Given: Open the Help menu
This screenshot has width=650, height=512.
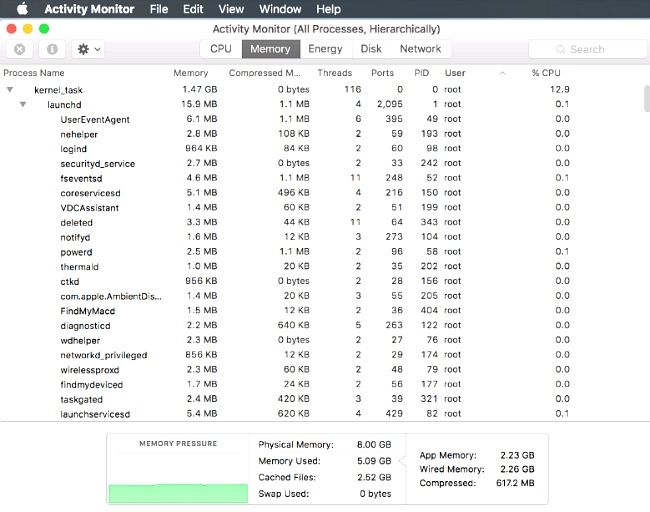Looking at the screenshot, I should tap(328, 9).
